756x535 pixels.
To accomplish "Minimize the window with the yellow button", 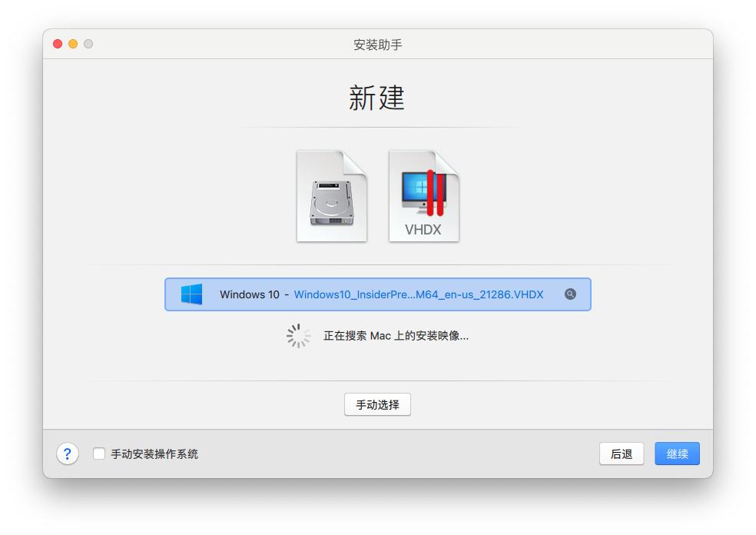I will pyautogui.click(x=73, y=44).
